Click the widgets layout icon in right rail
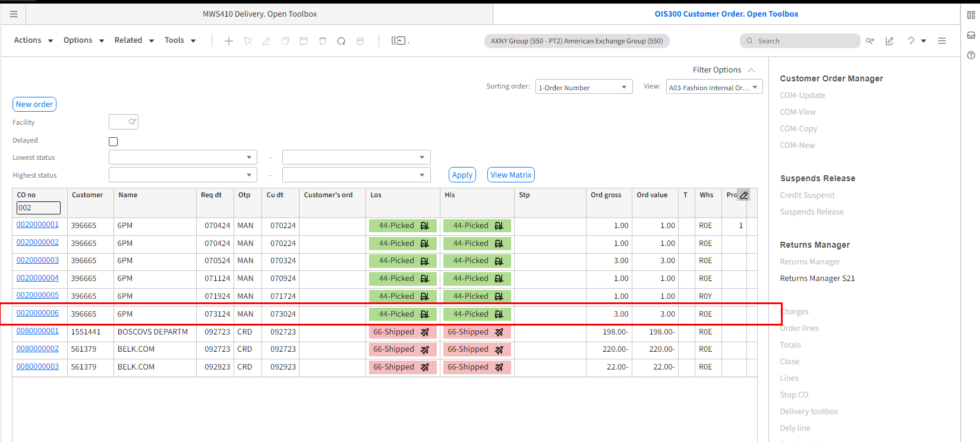Screen dimensions: 980x442 (x=971, y=15)
